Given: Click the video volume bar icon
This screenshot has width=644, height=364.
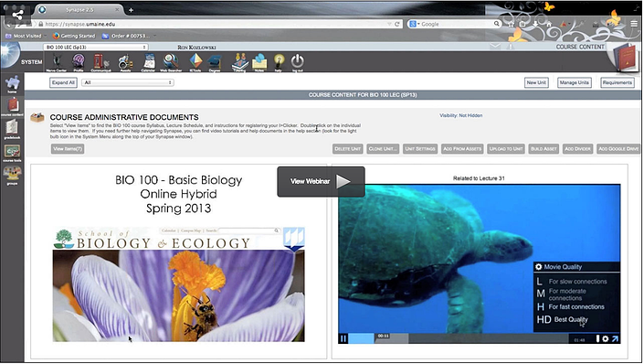Looking at the screenshot, I should point(597,338).
